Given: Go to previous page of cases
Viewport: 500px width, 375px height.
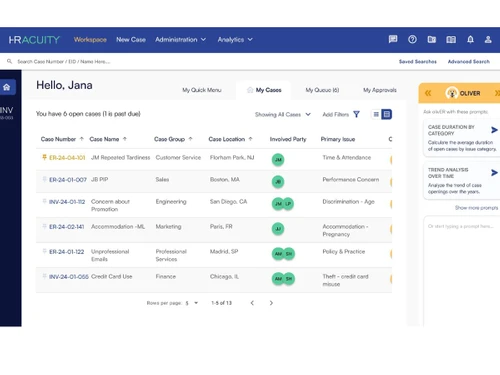Looking at the screenshot, I should [252, 303].
